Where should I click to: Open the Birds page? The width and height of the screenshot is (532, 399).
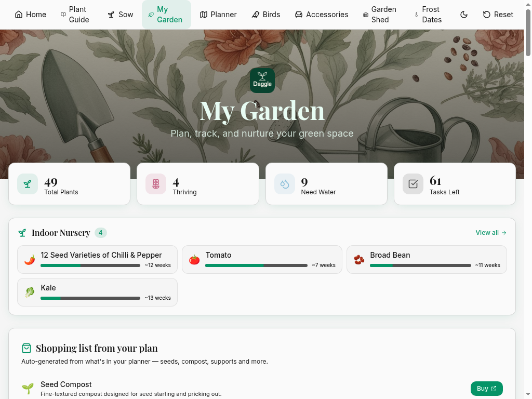[x=265, y=15]
